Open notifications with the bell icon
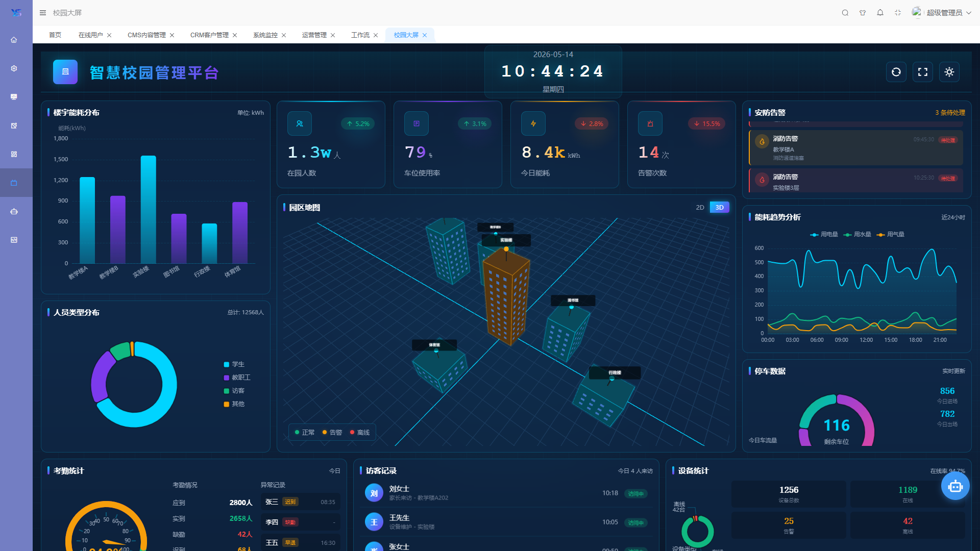 [880, 13]
